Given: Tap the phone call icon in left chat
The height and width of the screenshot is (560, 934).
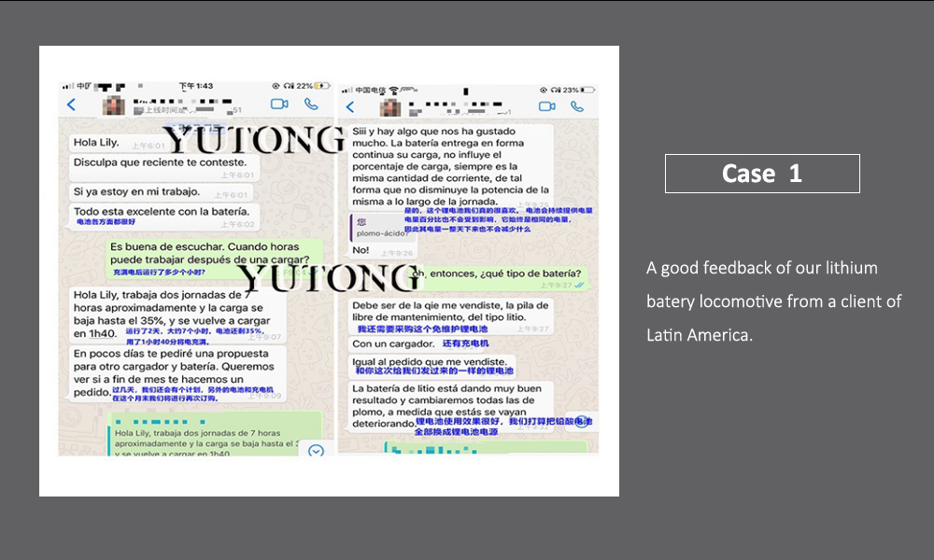Looking at the screenshot, I should (x=311, y=105).
